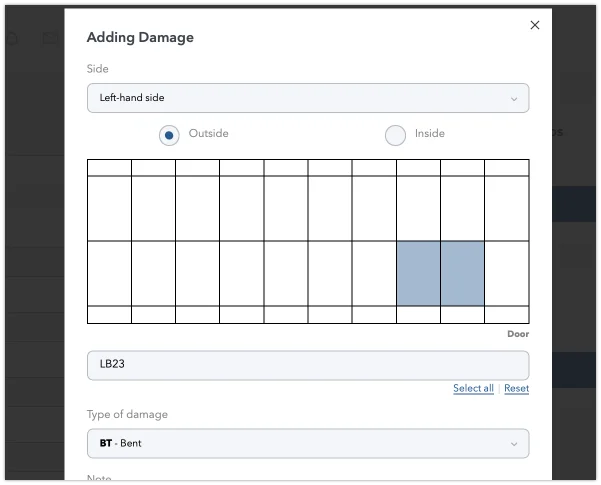601x485 pixels.
Task: Select the thin top-left corner grid cell
Action: click(109, 167)
